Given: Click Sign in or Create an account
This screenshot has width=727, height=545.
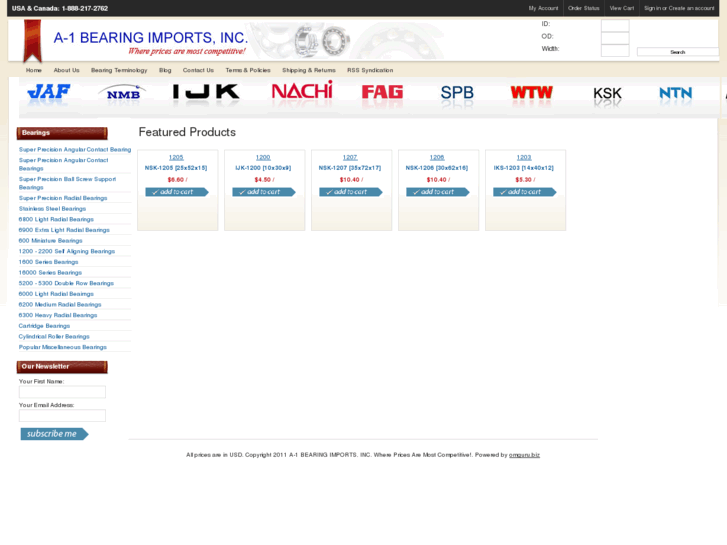Looking at the screenshot, I should (679, 8).
